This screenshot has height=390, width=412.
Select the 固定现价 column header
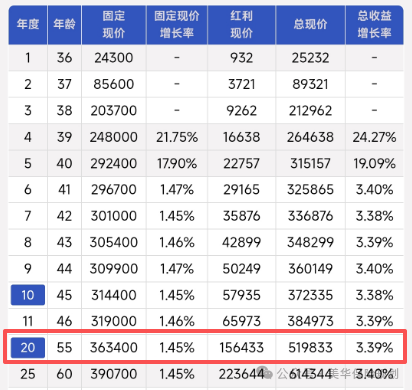[x=114, y=24]
